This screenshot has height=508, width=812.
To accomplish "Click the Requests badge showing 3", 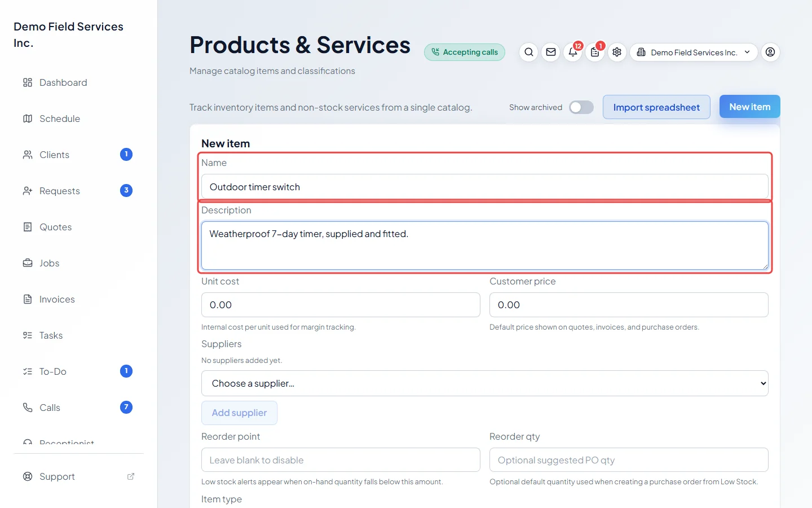I will coord(126,191).
